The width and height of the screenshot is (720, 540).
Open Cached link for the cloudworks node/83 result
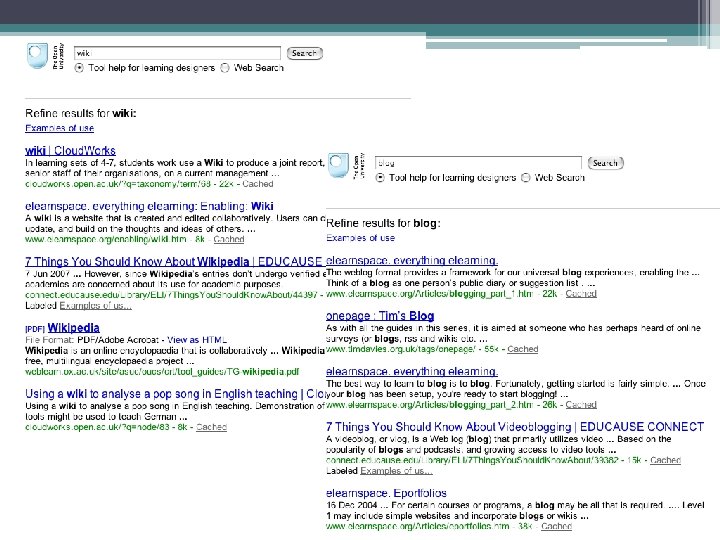coord(212,427)
